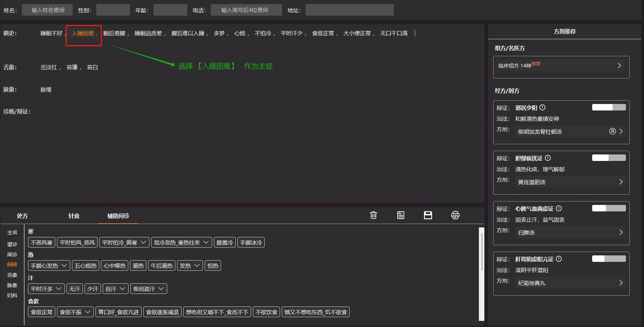Open the 归脾汤 formula entry
This screenshot has width=644, height=327.
[x=570, y=233]
